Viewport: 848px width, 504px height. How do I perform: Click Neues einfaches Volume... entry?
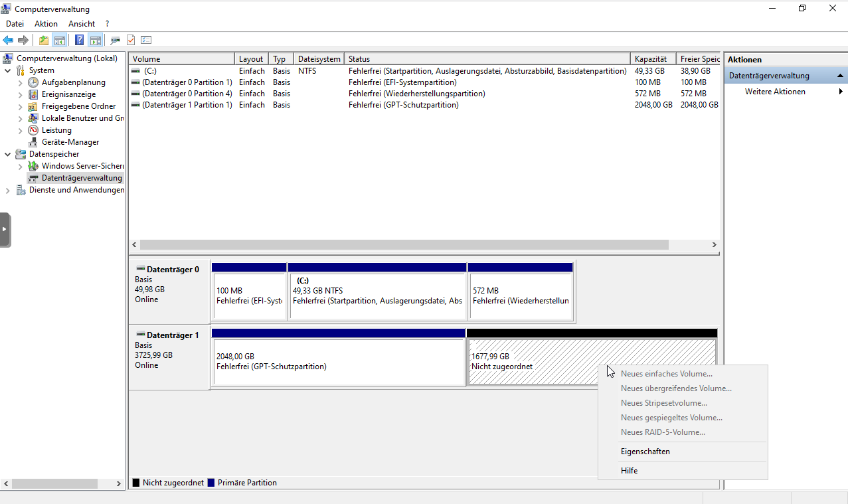pos(683,374)
